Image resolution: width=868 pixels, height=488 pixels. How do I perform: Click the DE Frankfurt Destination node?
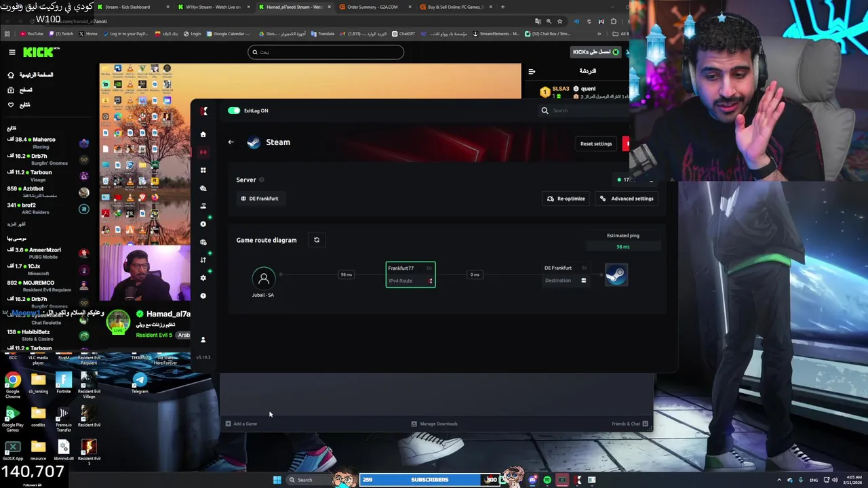click(x=566, y=274)
